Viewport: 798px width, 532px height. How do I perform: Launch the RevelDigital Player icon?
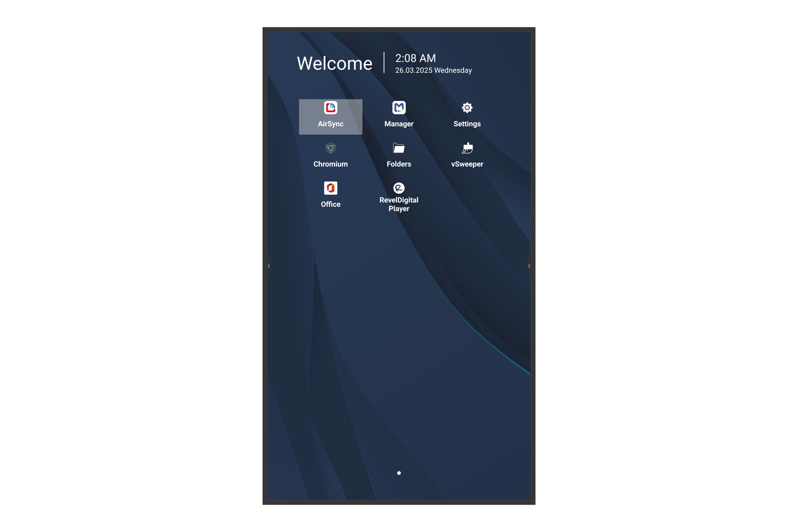[399, 188]
